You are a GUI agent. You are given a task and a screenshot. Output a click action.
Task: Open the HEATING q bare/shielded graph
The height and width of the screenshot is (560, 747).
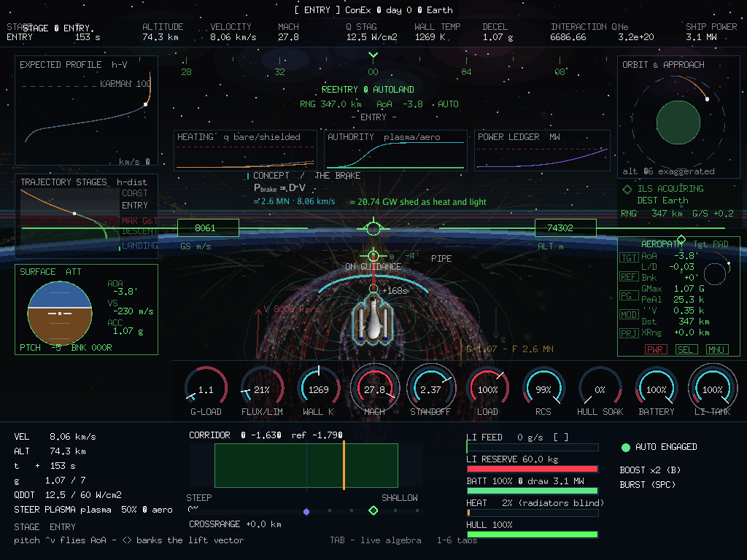click(x=245, y=150)
